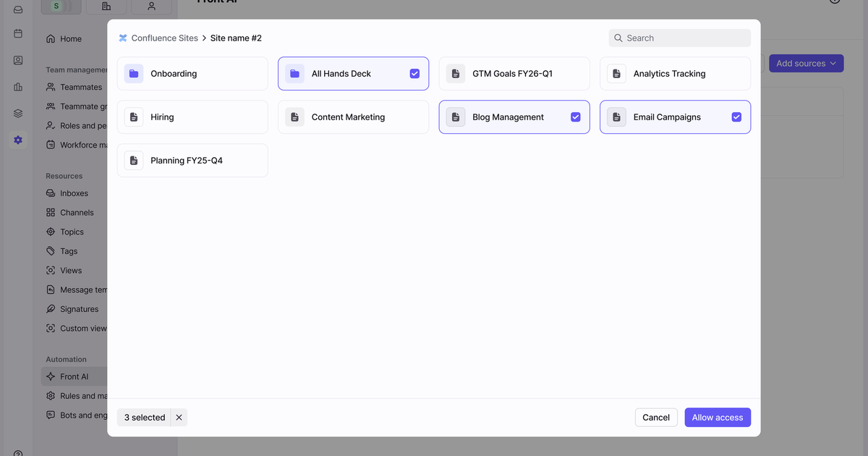Uncheck the Blog Management checkbox

[576, 117]
